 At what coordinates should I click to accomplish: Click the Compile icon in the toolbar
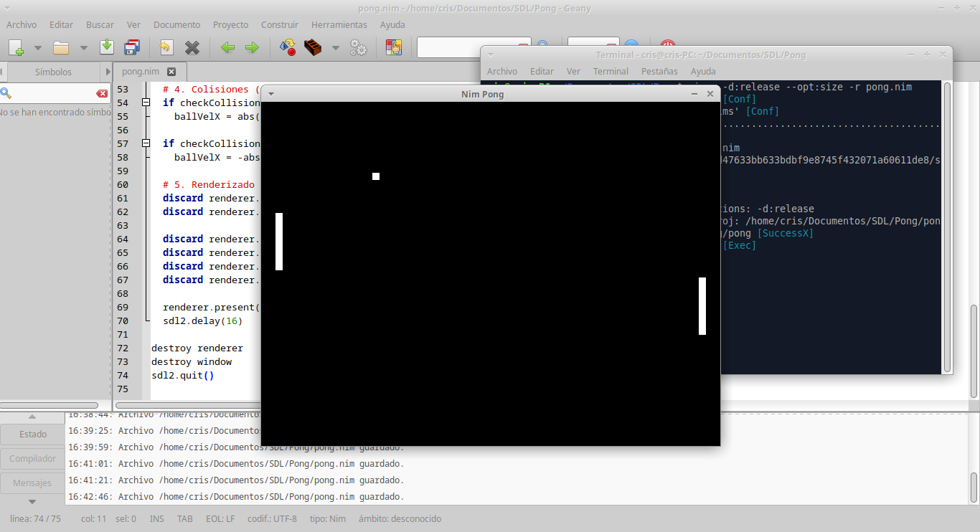coord(288,48)
